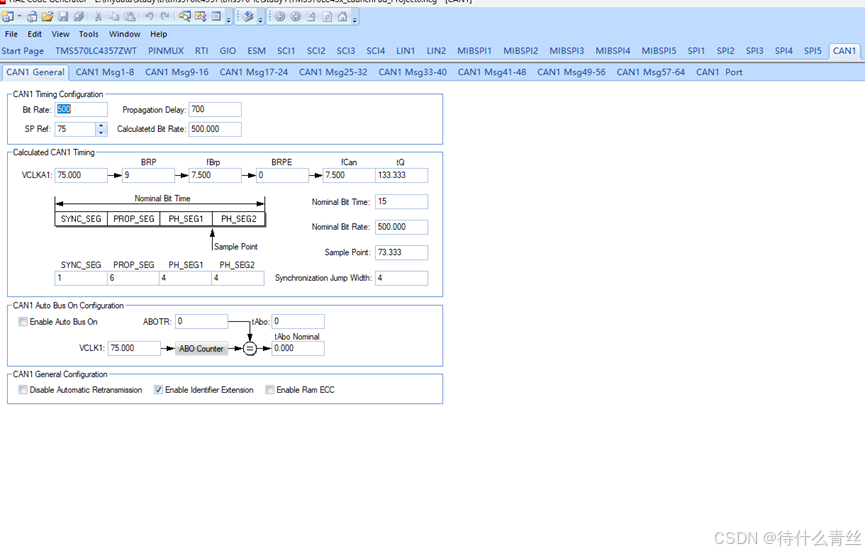Click the stop page icon with X
865x553 pixels.
click(311, 17)
